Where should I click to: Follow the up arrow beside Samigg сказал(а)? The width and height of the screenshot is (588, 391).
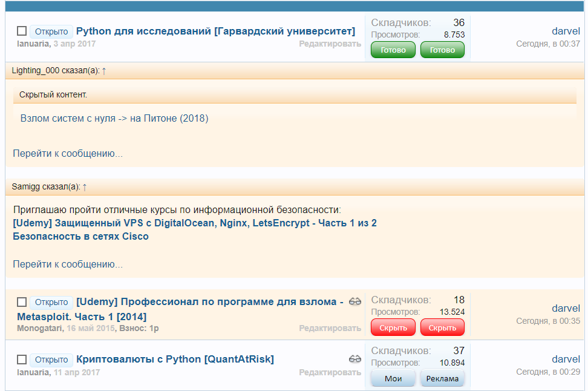[x=84, y=187]
